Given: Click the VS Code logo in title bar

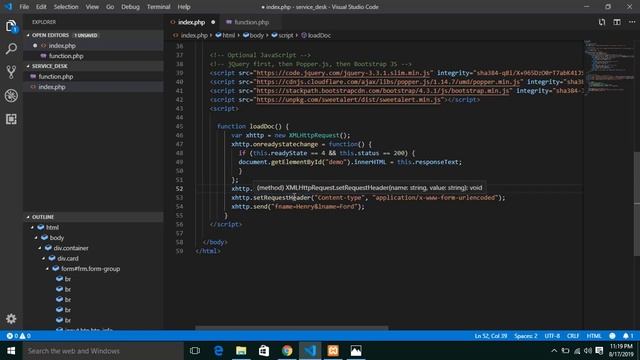Looking at the screenshot, I should click(x=8, y=7).
